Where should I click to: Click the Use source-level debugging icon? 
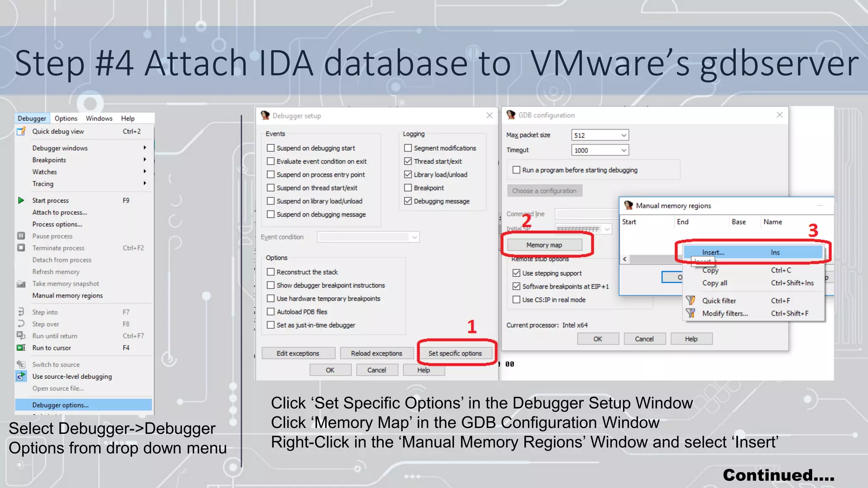click(x=21, y=376)
